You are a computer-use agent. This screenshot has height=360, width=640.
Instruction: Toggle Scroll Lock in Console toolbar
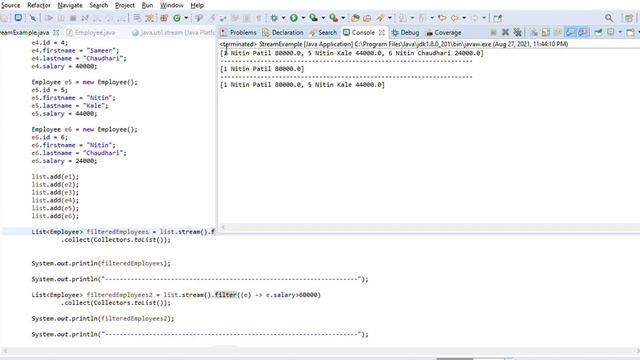[546, 32]
